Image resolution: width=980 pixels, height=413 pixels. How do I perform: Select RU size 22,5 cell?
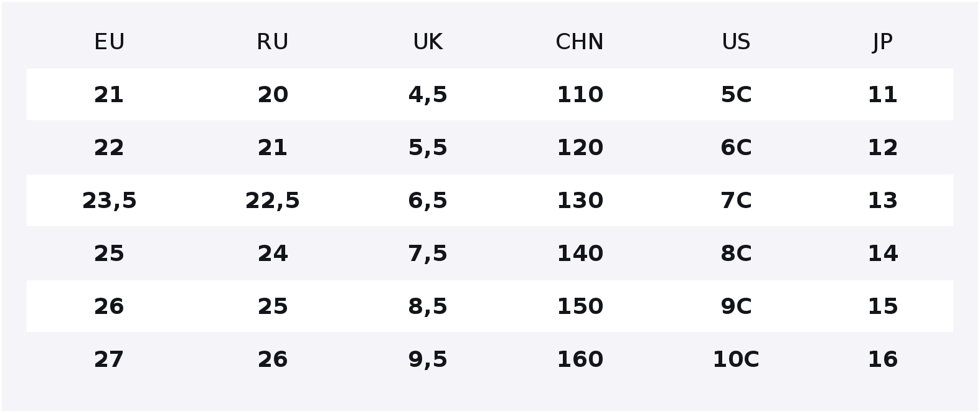pos(273,201)
